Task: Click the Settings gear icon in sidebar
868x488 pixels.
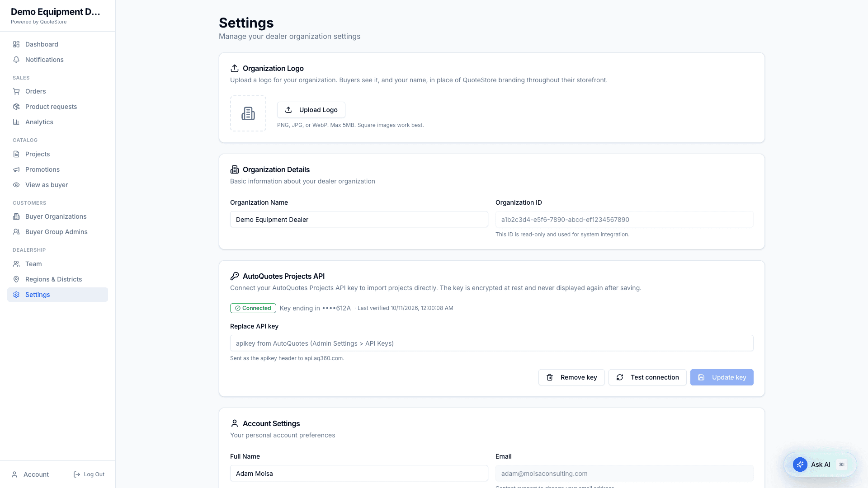Action: click(16, 295)
